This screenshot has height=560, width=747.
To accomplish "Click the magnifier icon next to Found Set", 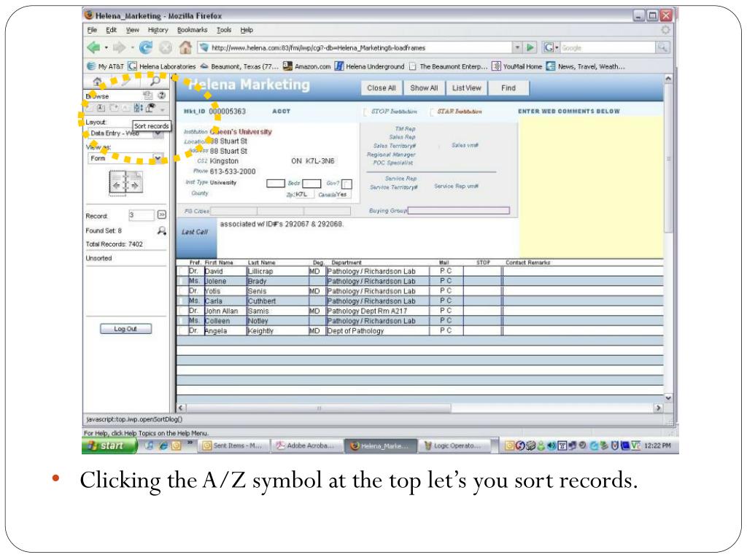I will tap(161, 230).
